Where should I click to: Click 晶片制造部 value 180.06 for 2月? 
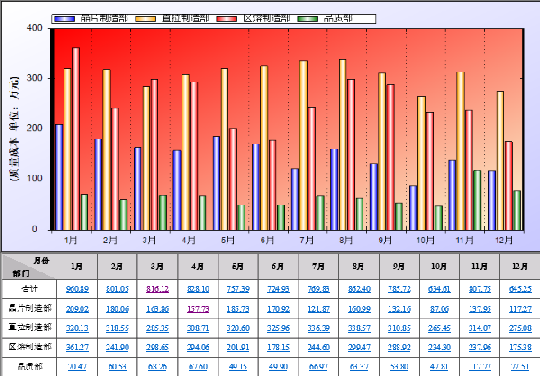coord(117,309)
